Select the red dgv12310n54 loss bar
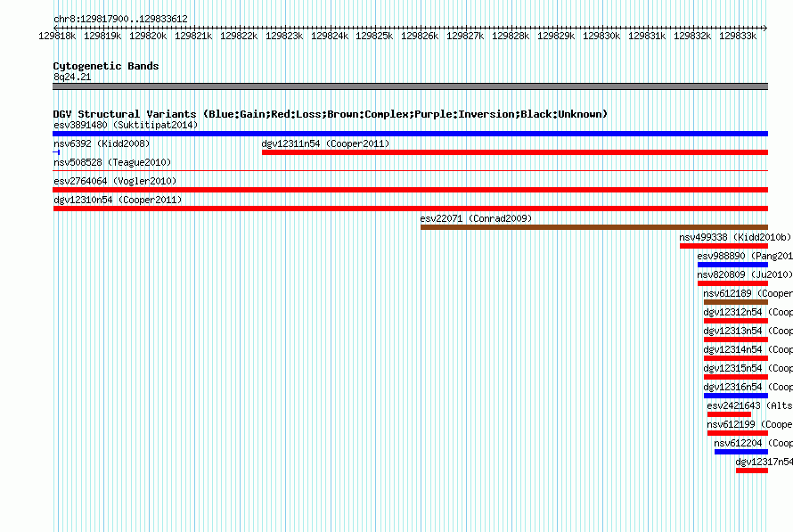This screenshot has height=532, width=793. (x=411, y=209)
